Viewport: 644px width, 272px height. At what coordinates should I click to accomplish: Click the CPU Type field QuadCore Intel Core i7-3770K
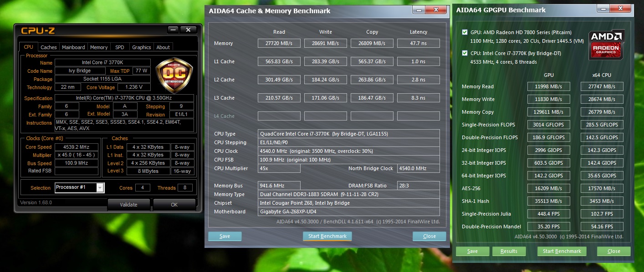tap(348, 134)
